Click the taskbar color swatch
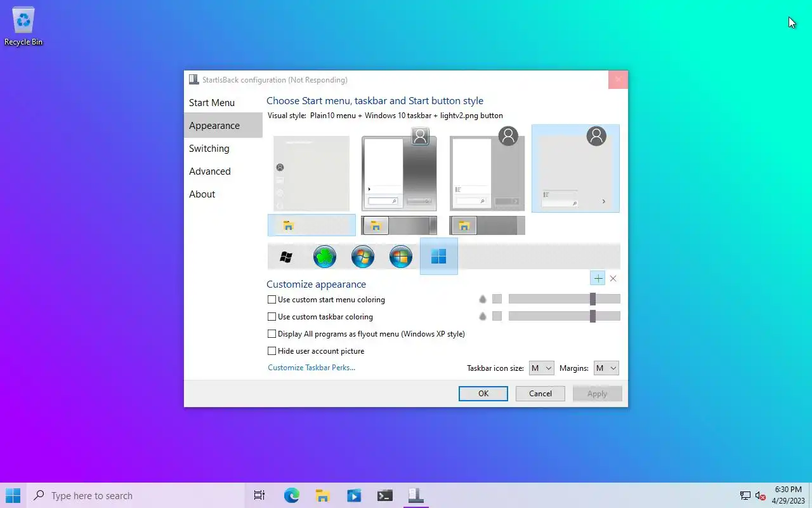Viewport: 812px width, 508px height. pos(497,316)
